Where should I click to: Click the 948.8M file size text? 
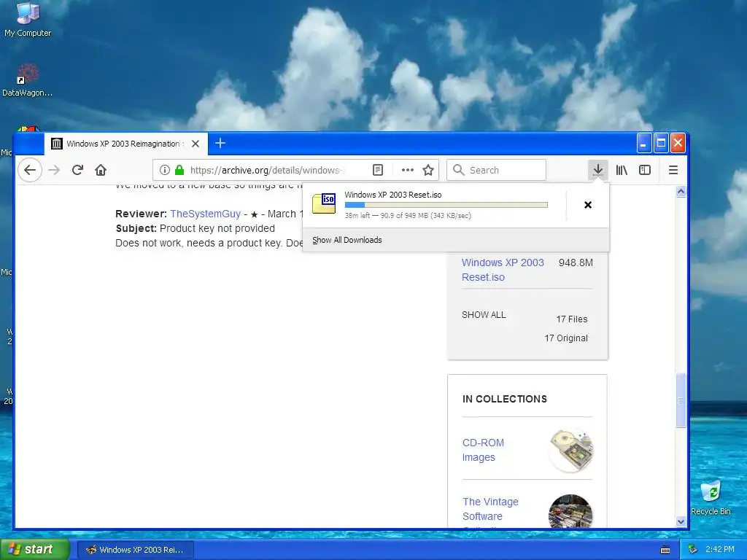coord(576,262)
